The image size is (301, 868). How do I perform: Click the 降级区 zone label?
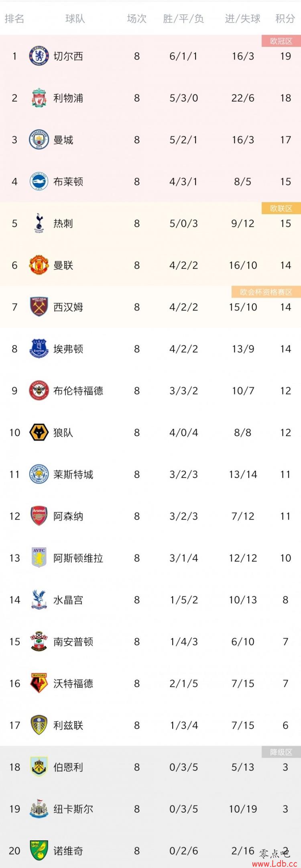coord(281,752)
